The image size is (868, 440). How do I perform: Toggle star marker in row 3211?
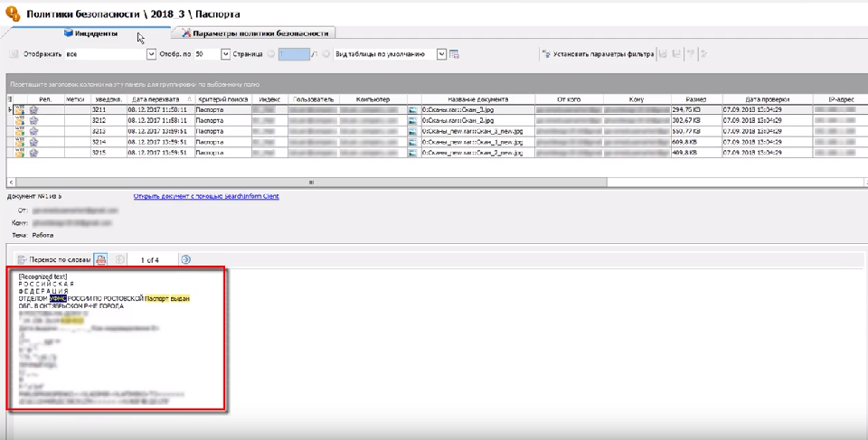33,110
